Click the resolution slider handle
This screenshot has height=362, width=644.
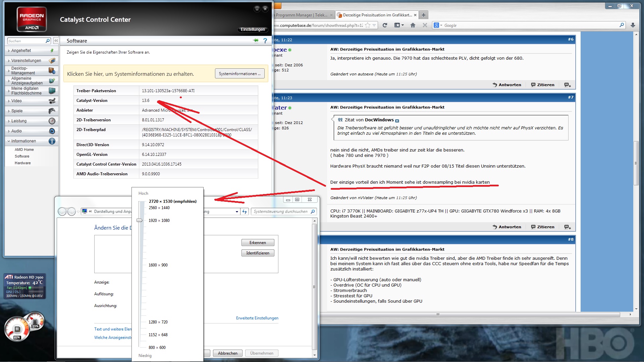(x=140, y=220)
